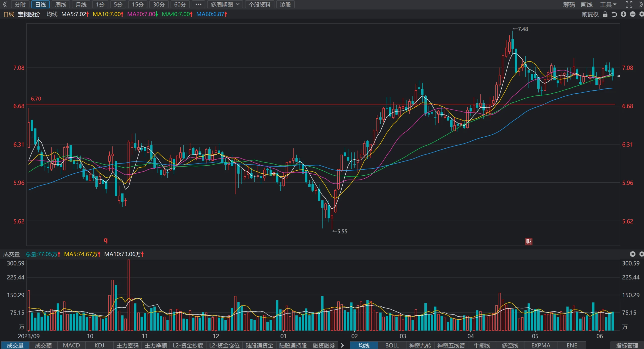
Task: Open 筹码 chip distribution panel
Action: (x=569, y=5)
